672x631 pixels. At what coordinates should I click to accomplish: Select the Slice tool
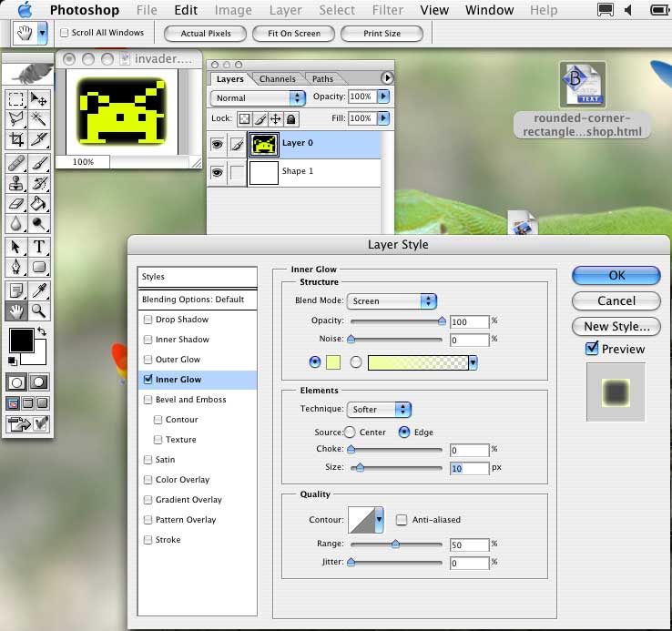click(x=39, y=139)
